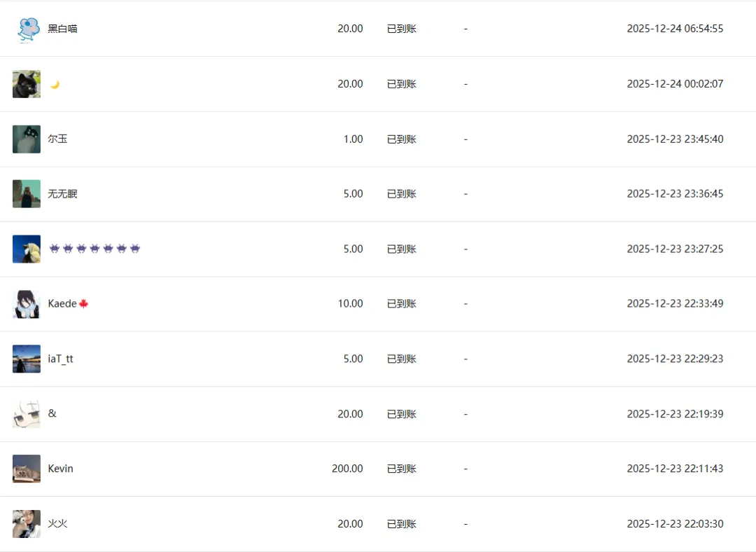
Task: Click the 已到账 status in 火火's row
Action: [402, 524]
